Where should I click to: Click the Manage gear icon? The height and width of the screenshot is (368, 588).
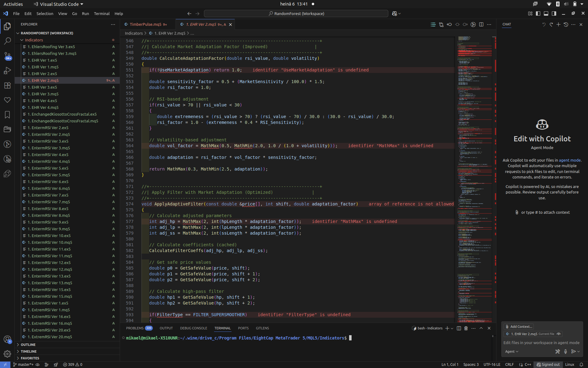coord(7,354)
